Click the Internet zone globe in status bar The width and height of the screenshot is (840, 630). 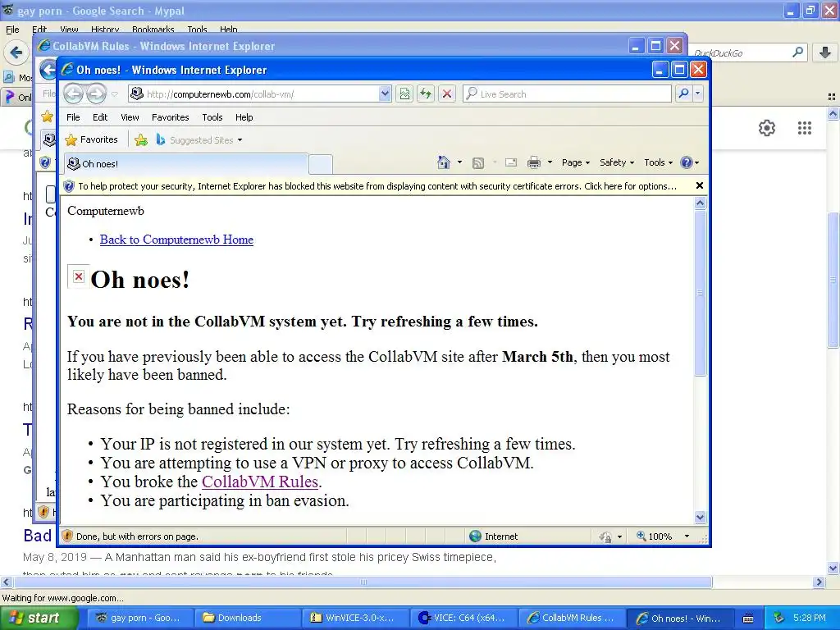(x=475, y=536)
